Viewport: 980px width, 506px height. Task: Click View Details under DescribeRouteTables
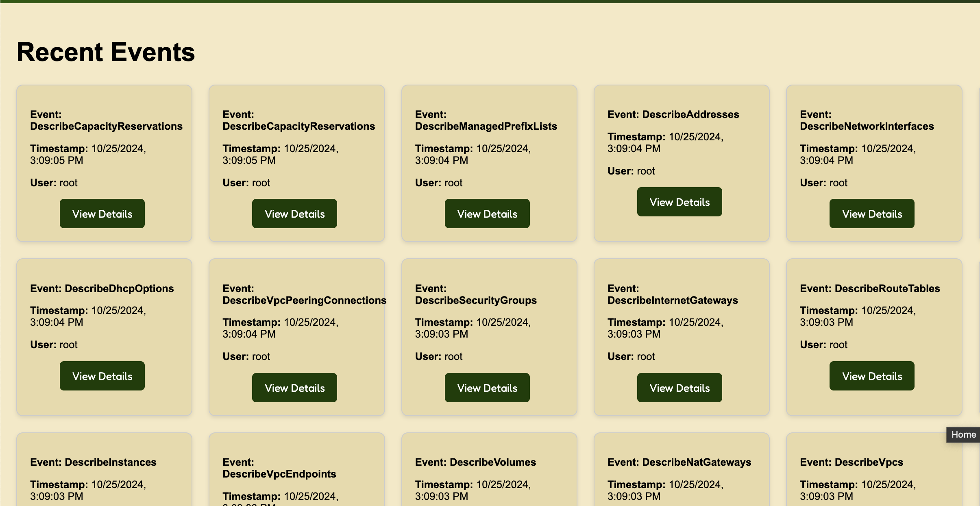tap(871, 376)
